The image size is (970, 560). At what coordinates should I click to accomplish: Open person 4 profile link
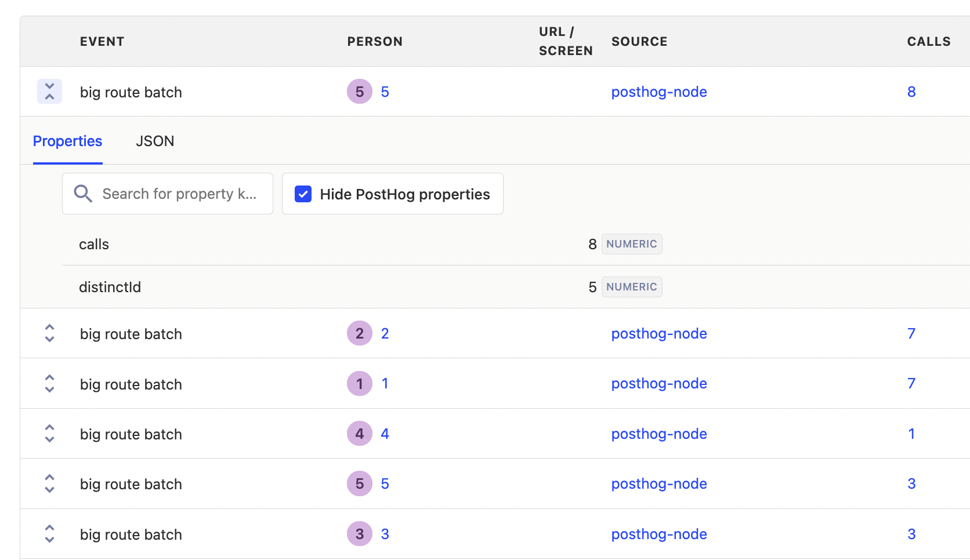coord(385,434)
